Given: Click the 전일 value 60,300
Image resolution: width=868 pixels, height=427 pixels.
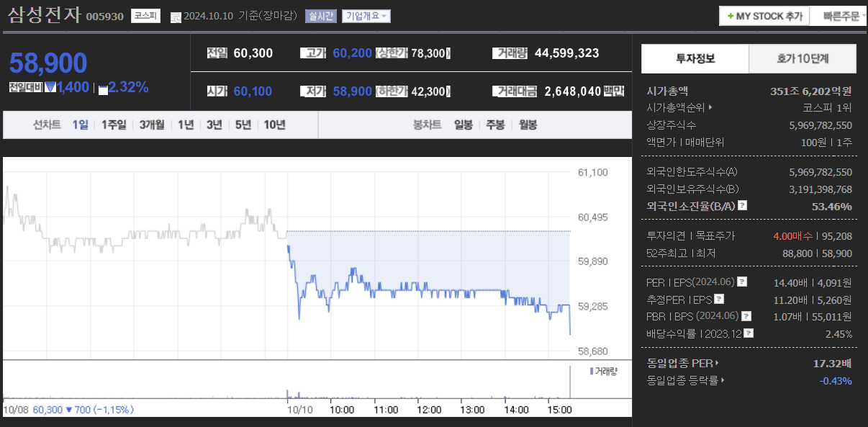Looking at the screenshot, I should click(x=253, y=53).
